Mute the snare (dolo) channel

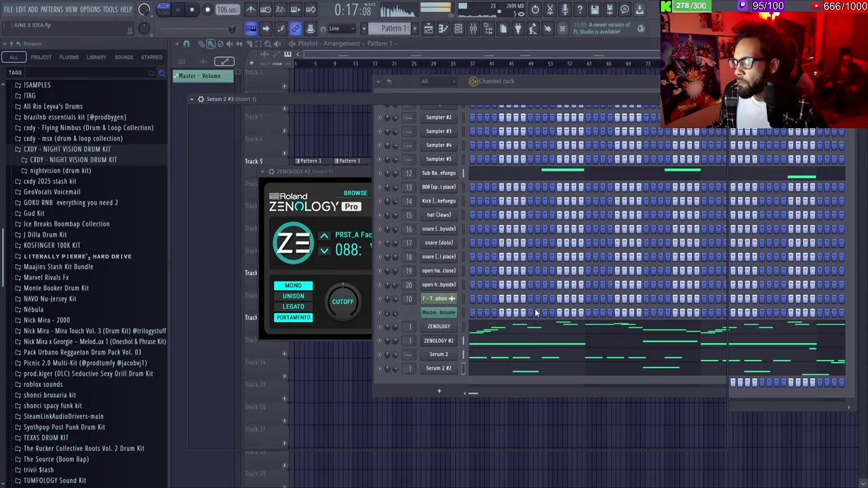[x=380, y=243]
